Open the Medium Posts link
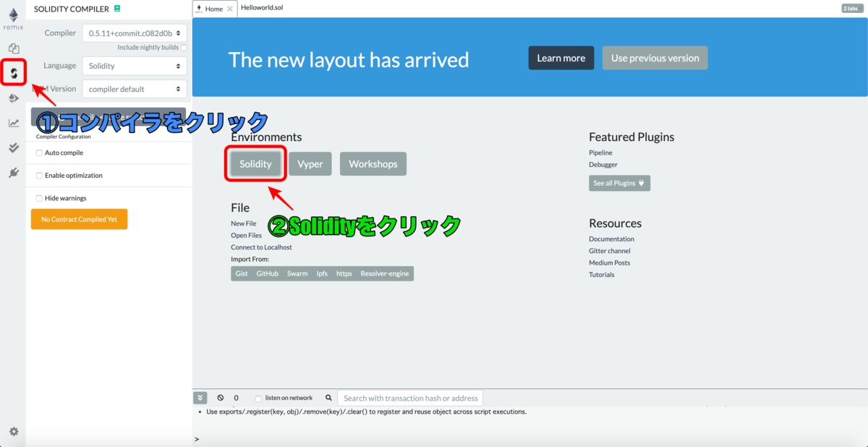This screenshot has height=447, width=868. click(x=609, y=263)
